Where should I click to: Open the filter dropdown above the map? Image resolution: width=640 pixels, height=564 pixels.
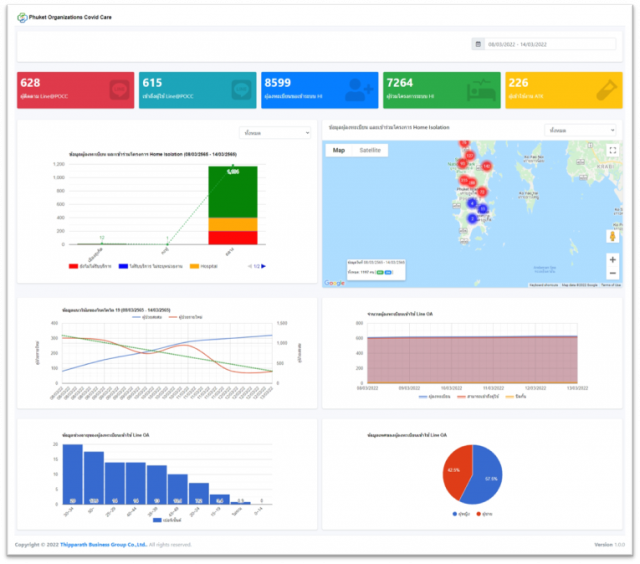click(x=581, y=130)
